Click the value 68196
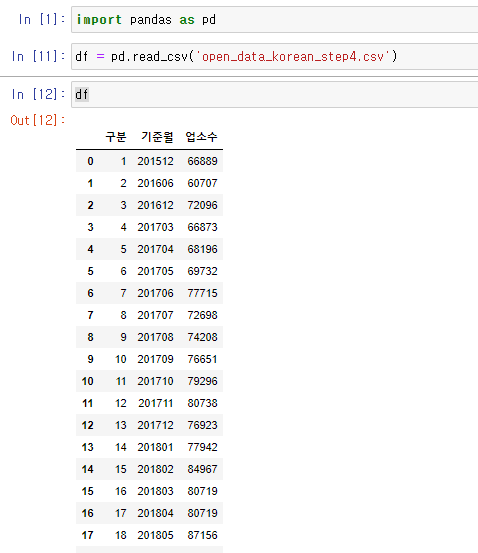478x553 pixels. tap(202, 249)
